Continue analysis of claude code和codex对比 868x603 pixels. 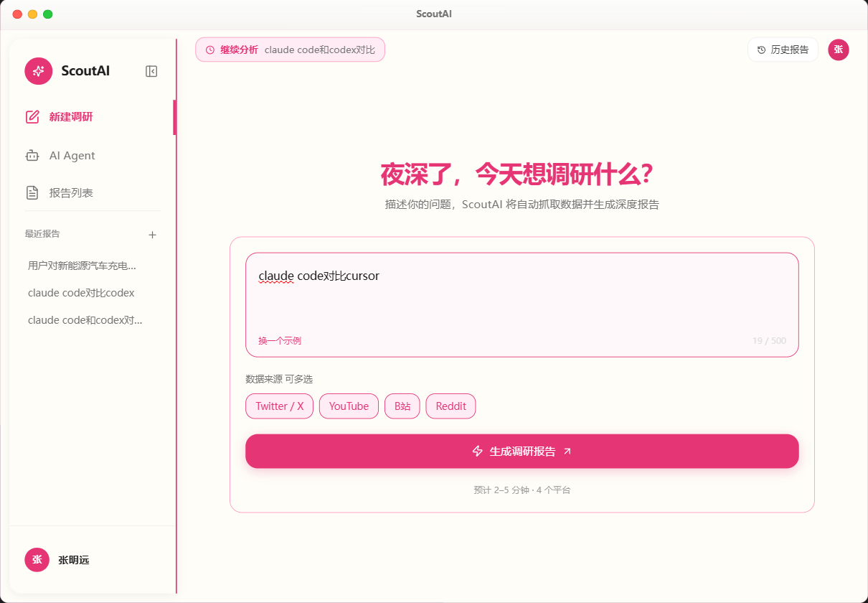[291, 50]
